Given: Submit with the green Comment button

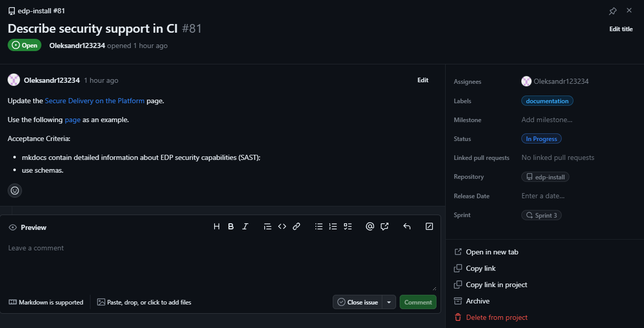Looking at the screenshot, I should 418,302.
